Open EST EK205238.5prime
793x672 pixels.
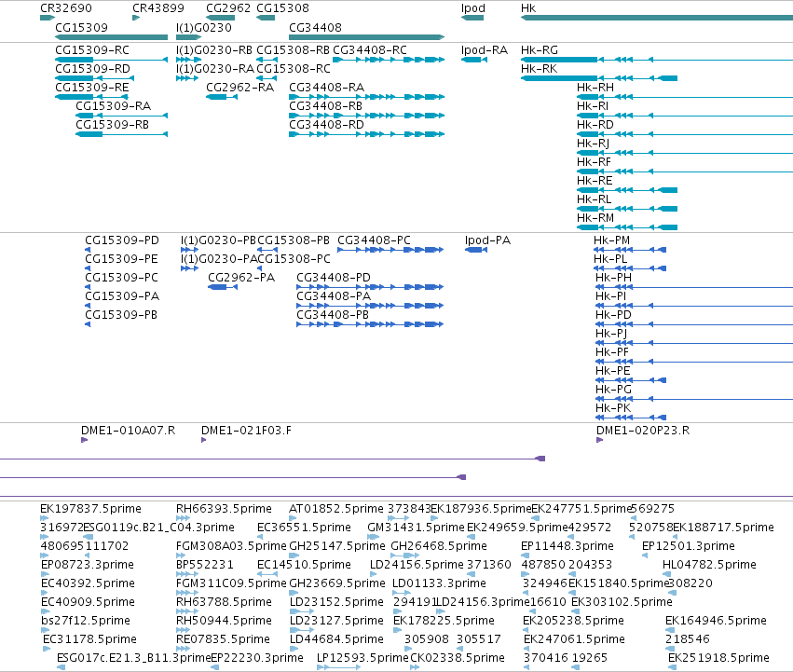[x=573, y=621]
